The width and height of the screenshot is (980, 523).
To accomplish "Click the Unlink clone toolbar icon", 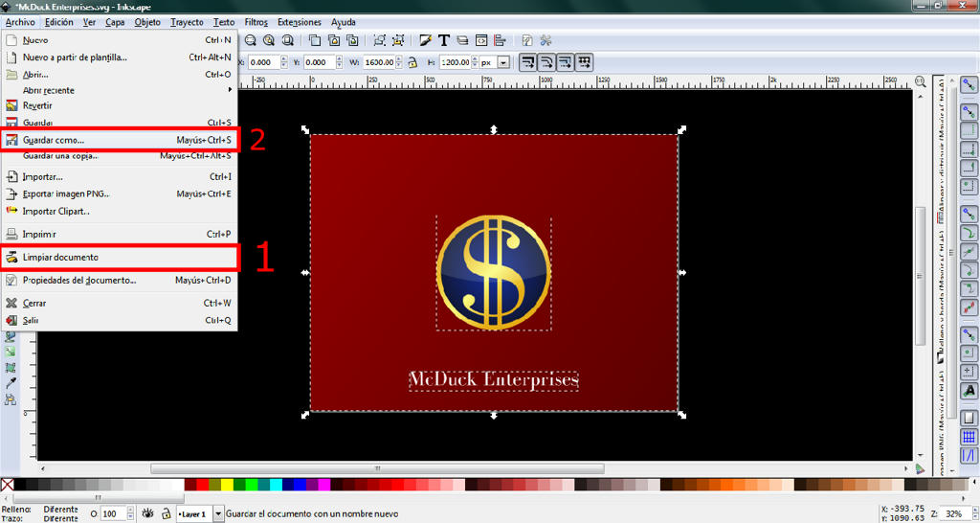I will (x=352, y=40).
